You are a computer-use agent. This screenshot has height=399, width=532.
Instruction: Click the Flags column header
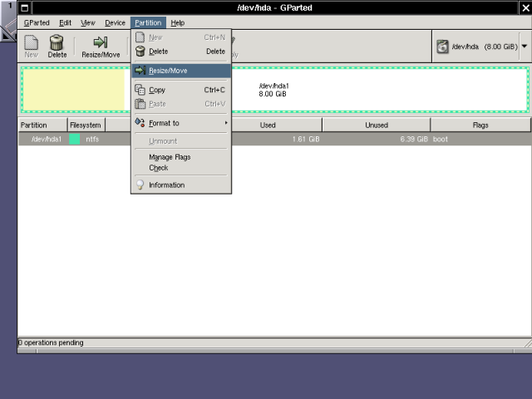point(480,125)
